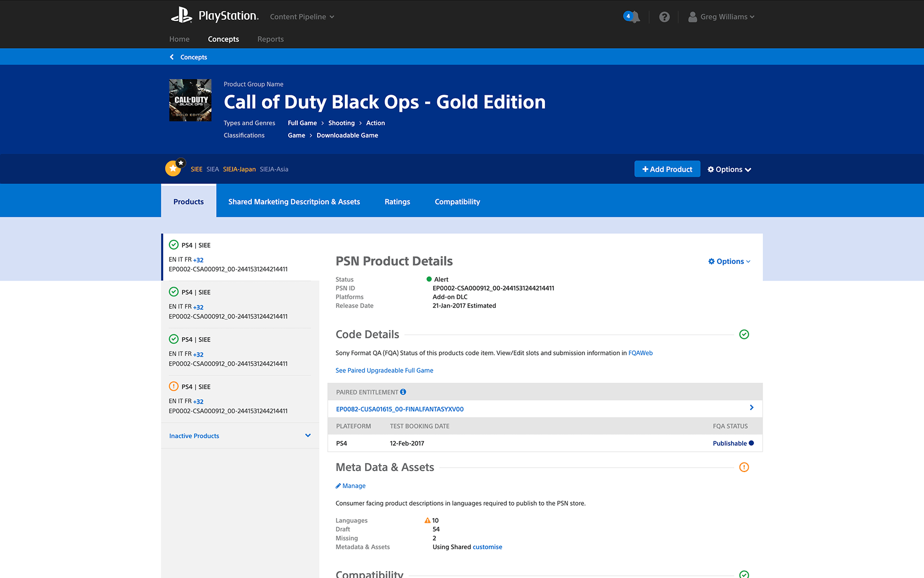Click the Action genre breadcrumb
This screenshot has height=578, width=924.
point(375,123)
